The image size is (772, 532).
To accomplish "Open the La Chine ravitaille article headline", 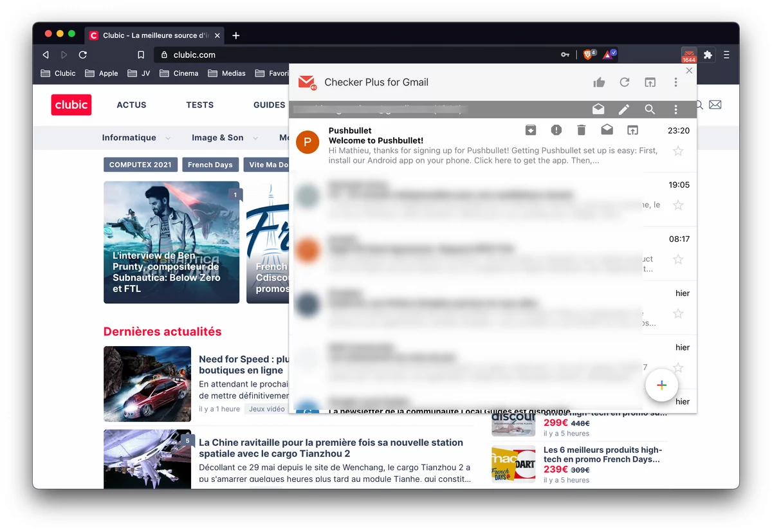I will click(331, 448).
